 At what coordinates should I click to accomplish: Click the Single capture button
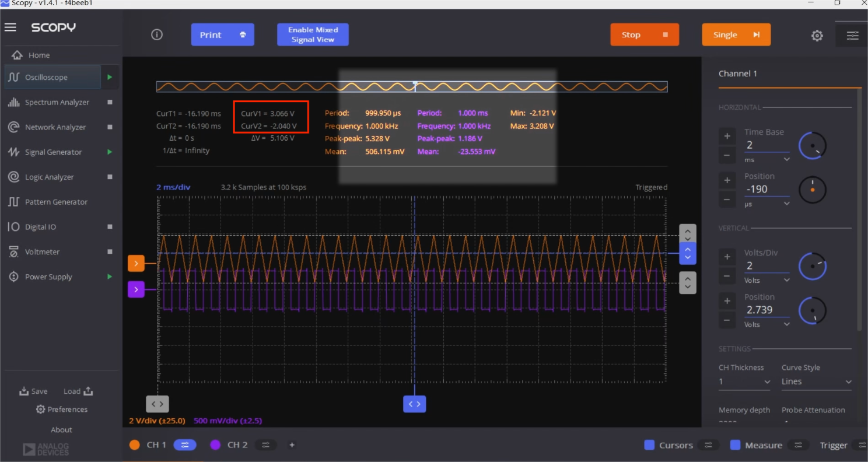(x=736, y=34)
